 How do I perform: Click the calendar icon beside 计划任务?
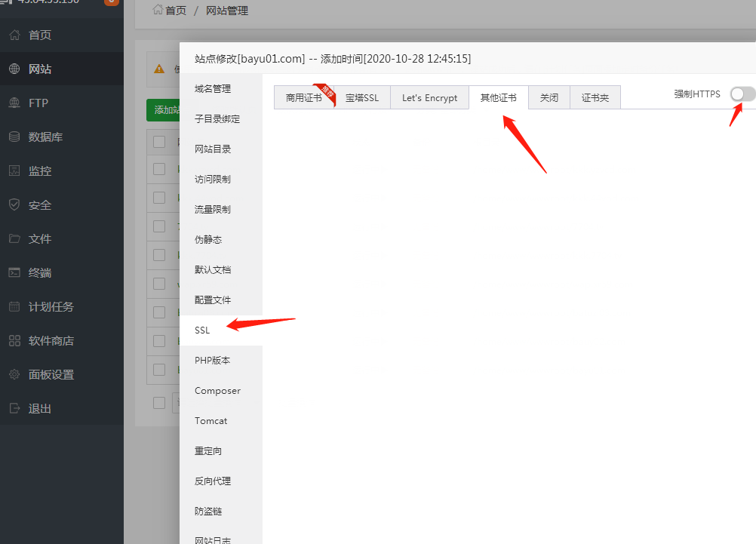pyautogui.click(x=14, y=306)
